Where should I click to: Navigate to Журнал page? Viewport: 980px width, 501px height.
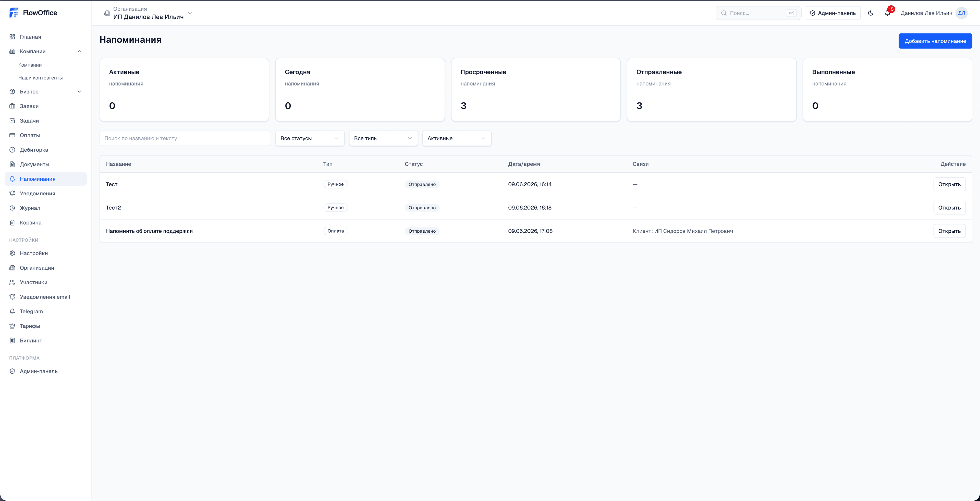[x=46, y=208]
